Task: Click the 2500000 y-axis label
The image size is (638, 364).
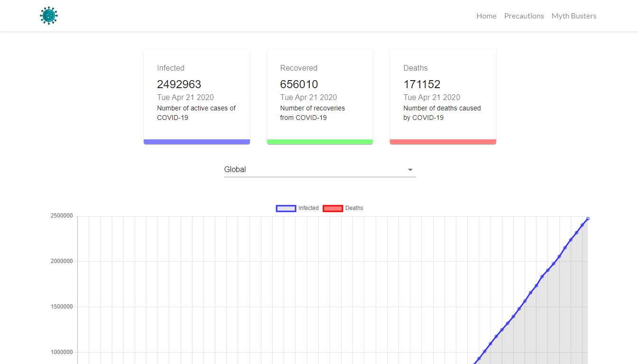Action: coord(62,216)
